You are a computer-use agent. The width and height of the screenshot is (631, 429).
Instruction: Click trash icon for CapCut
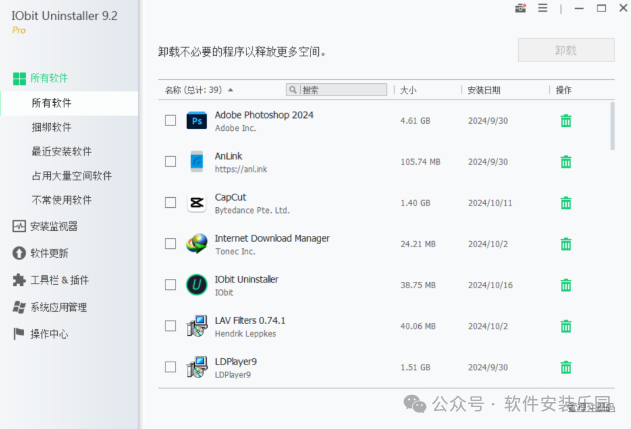(x=566, y=203)
